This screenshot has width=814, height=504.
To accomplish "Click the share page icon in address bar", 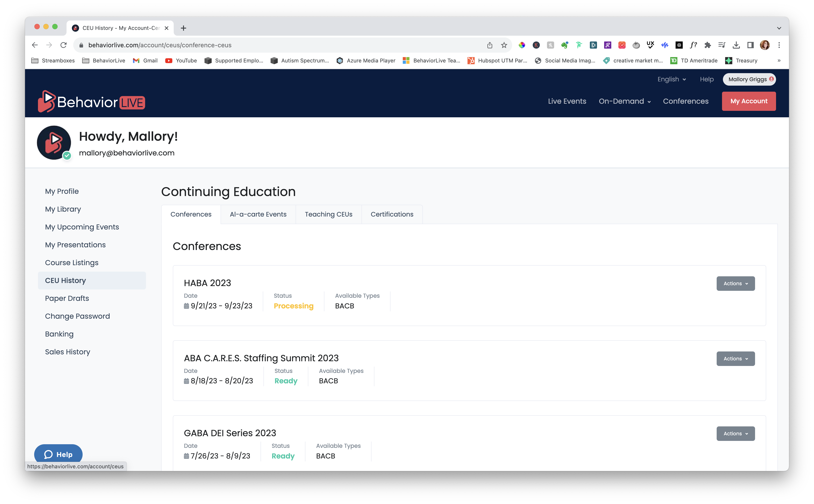I will 489,45.
